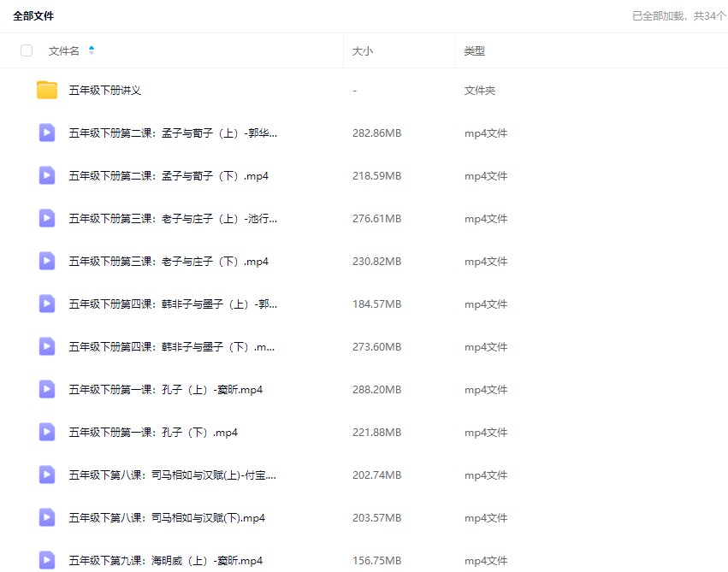Click the size value 156.75MB
The height and width of the screenshot is (572, 728).
[x=376, y=560]
